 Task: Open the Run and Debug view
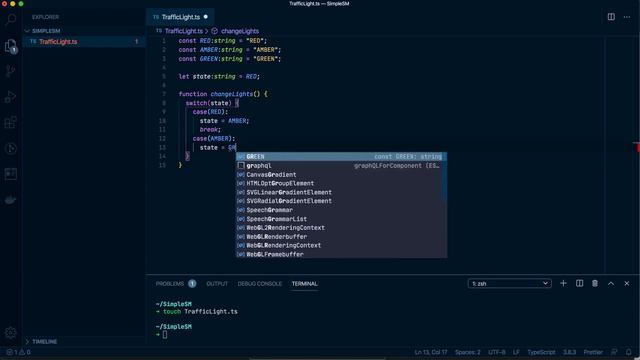point(11,97)
